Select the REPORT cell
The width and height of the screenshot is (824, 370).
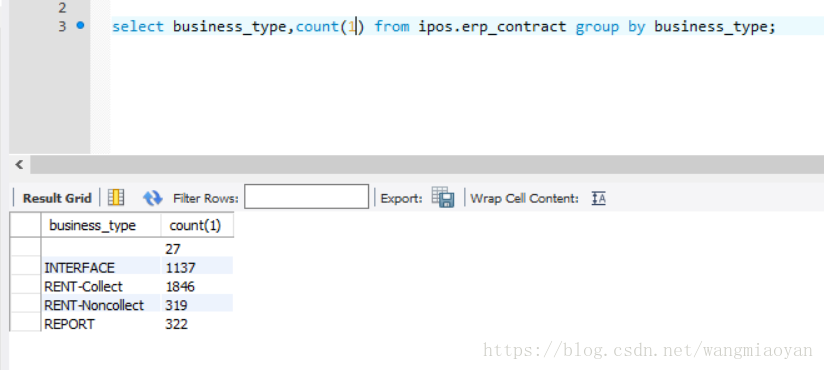point(101,324)
